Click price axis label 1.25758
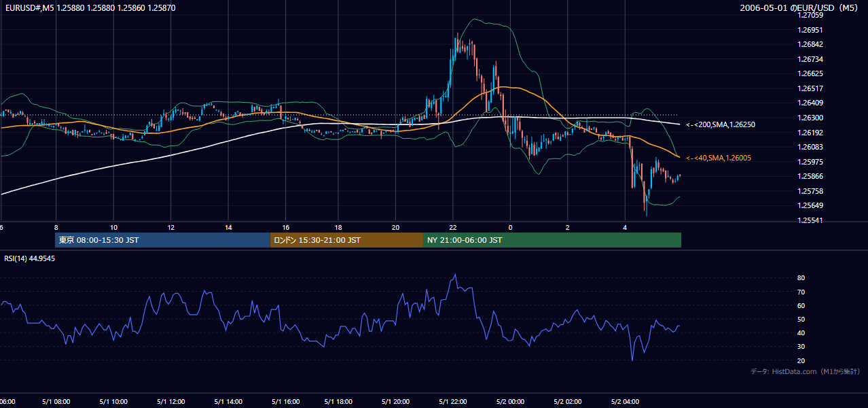The image size is (868, 408). click(x=810, y=191)
